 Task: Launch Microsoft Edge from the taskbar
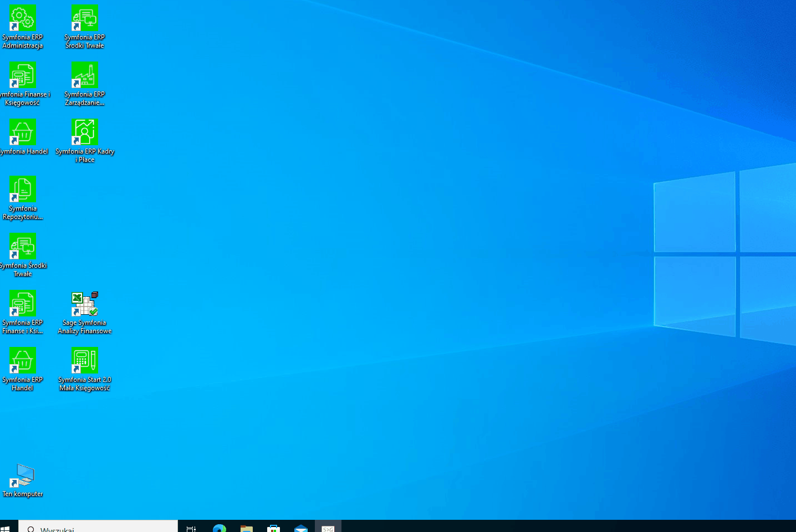(x=220, y=528)
